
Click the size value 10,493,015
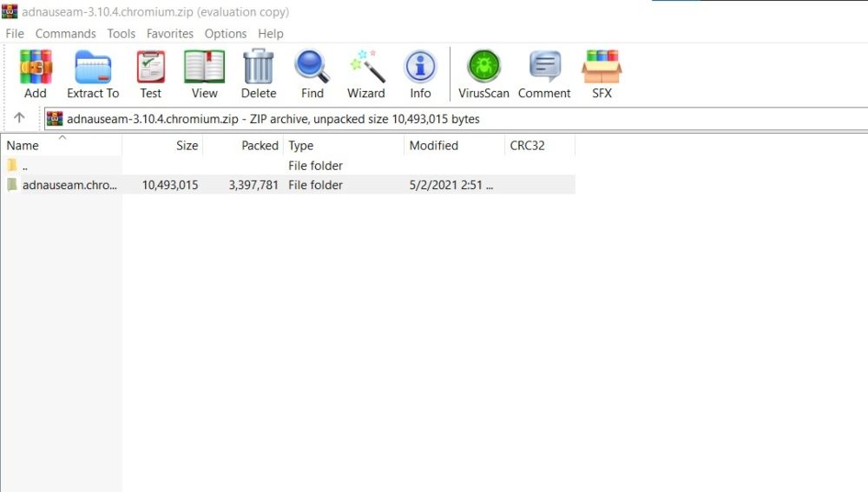tap(170, 185)
